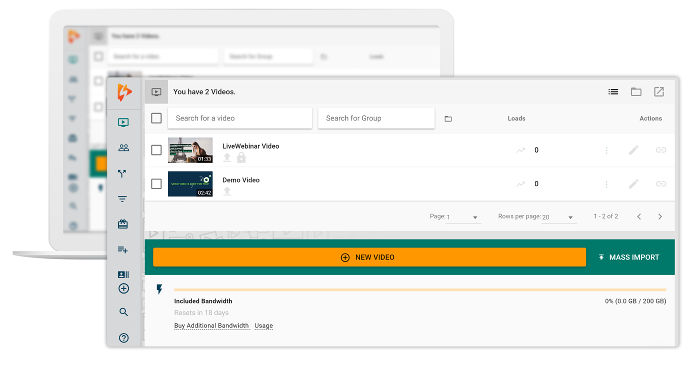Open the Rows per page dropdown
This screenshot has width=700, height=365.
[558, 217]
